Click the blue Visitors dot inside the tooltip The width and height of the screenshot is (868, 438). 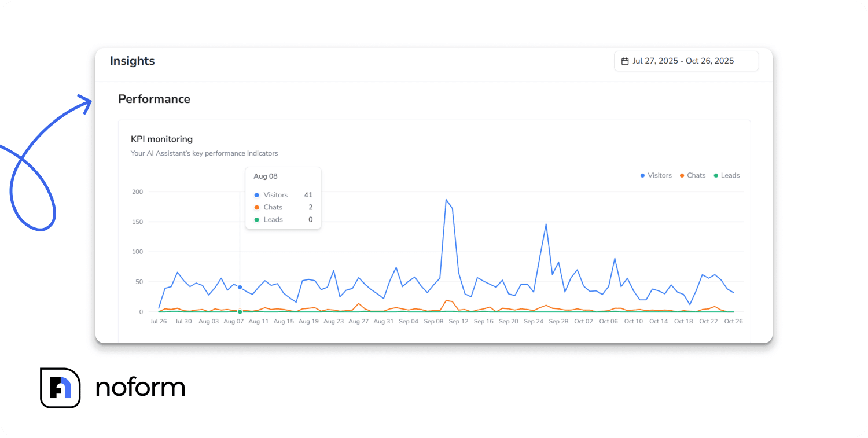coord(256,195)
